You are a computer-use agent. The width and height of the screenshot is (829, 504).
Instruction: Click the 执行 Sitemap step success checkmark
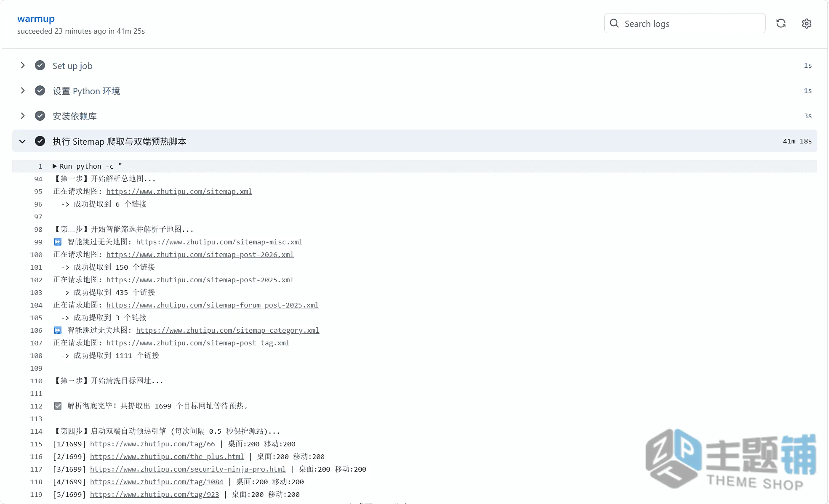(40, 141)
